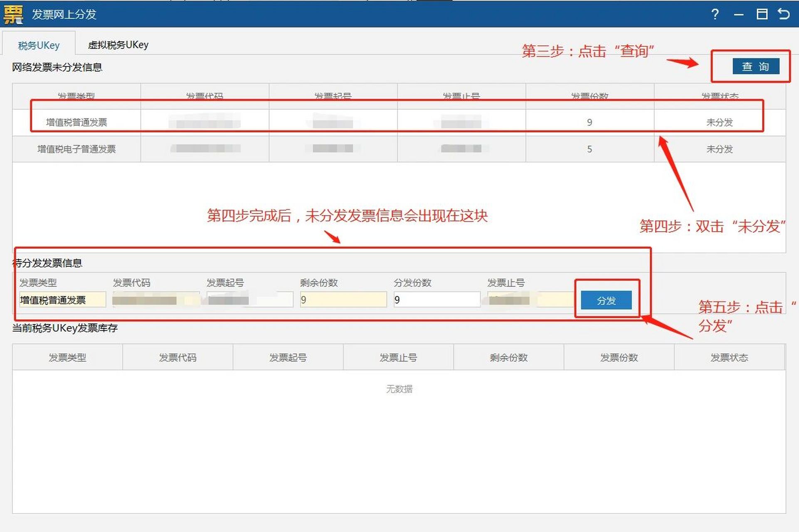Click the 网络发票未分发信息 section title
The image size is (799, 532).
click(x=57, y=67)
